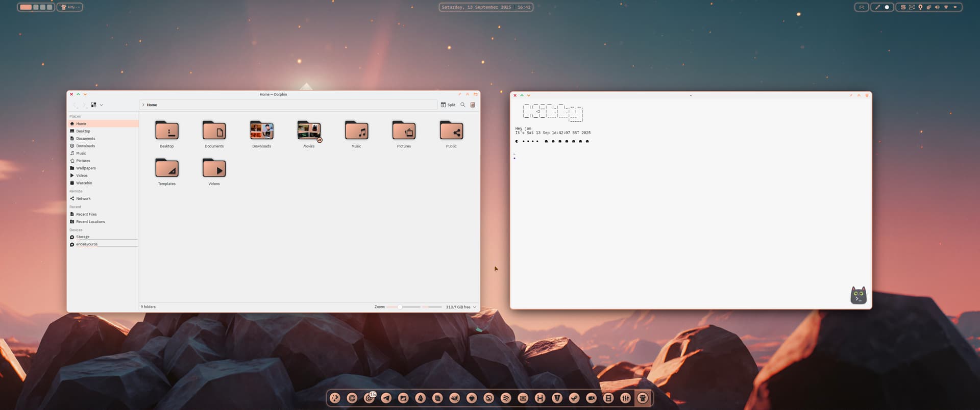Expand the view mode dropdown arrow
The image size is (980, 410).
(x=102, y=105)
